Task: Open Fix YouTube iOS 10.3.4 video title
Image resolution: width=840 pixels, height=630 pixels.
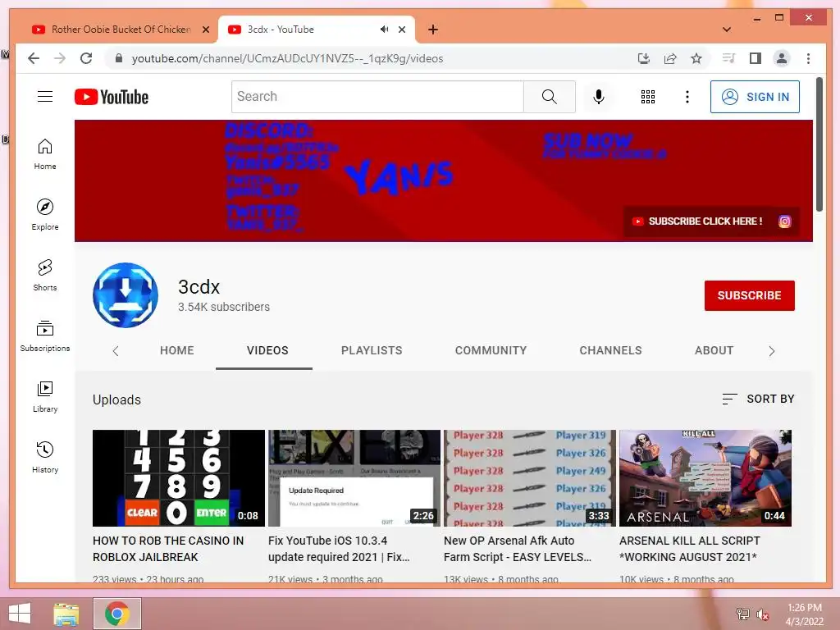Action: (x=339, y=549)
